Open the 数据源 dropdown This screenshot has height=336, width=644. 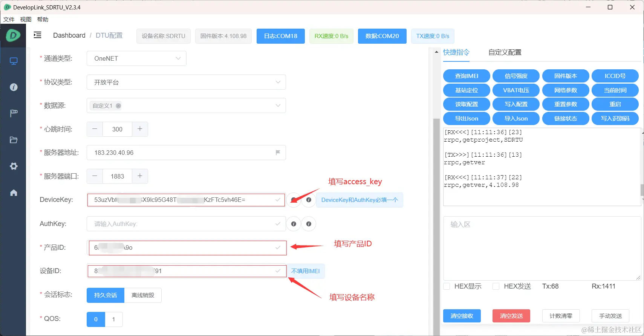click(186, 105)
